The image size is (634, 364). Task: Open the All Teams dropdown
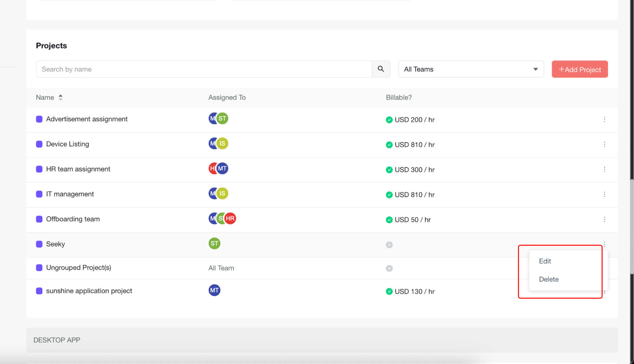pos(471,69)
